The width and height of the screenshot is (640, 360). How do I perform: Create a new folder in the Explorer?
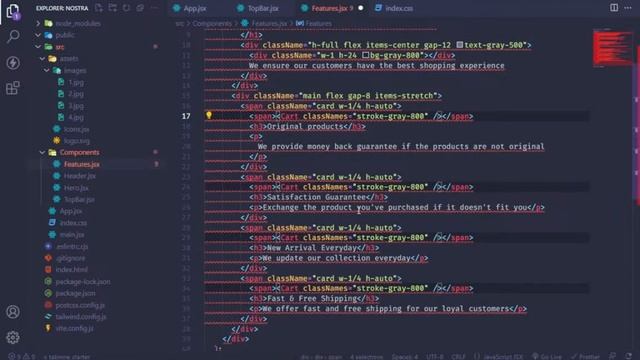pos(113,8)
